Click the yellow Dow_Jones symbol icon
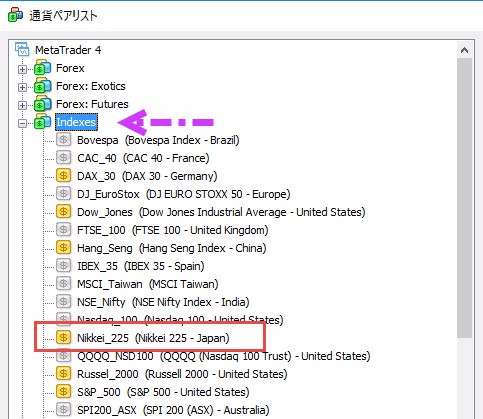This screenshot has width=483, height=419. click(63, 212)
